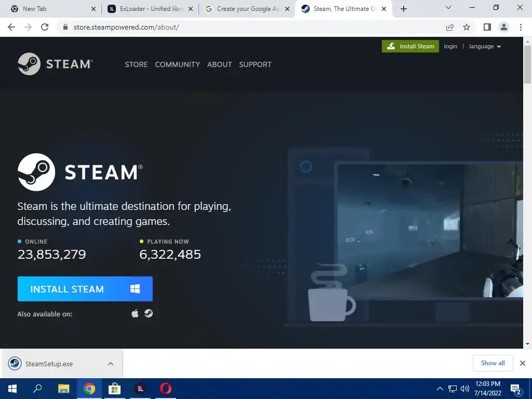This screenshot has width=532, height=399.
Task: Click the green Install Steam header button
Action: (x=410, y=46)
